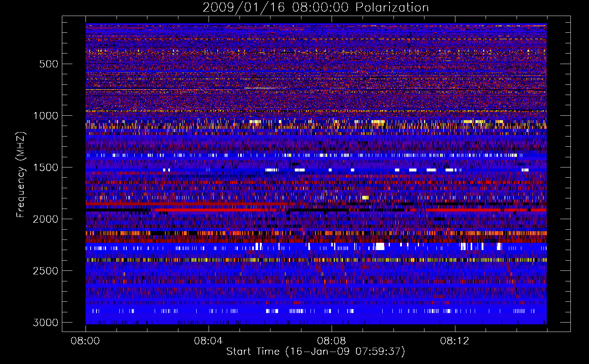Click the 2000 frequency tick label
This screenshot has width=589, height=364.
(x=46, y=219)
